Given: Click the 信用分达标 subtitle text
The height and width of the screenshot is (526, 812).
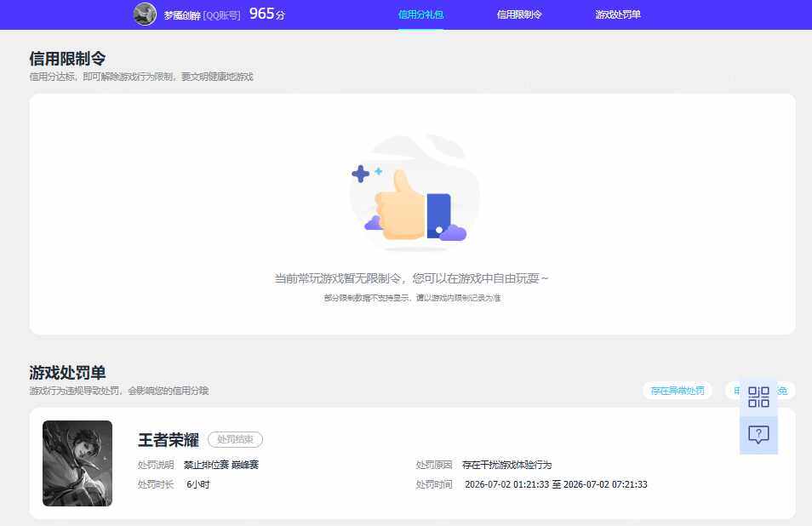Looking at the screenshot, I should pyautogui.click(x=140, y=77).
